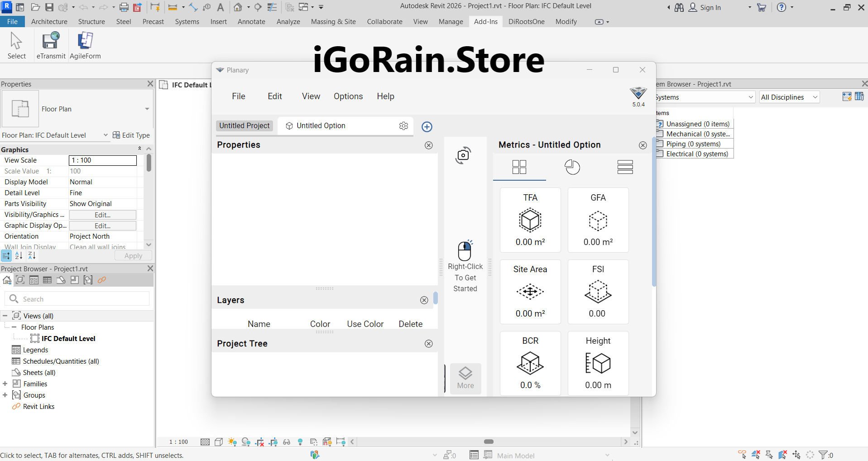
Task: Open the Planary Options menu
Action: coord(348,96)
